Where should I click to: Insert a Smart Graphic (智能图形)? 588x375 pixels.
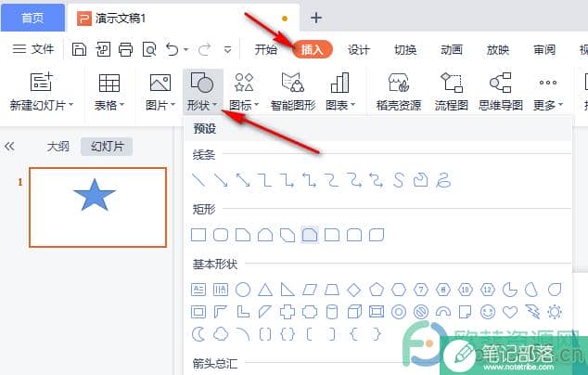pyautogui.click(x=293, y=92)
